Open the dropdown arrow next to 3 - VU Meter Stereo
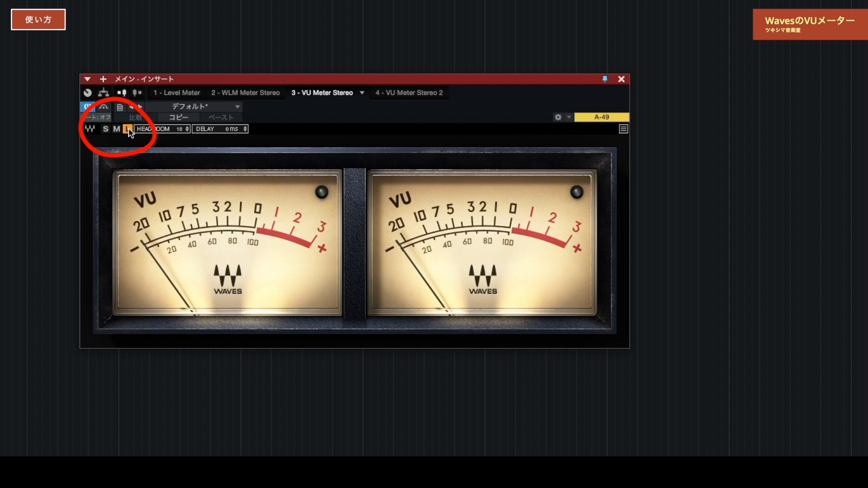This screenshot has width=868, height=488. coord(362,93)
